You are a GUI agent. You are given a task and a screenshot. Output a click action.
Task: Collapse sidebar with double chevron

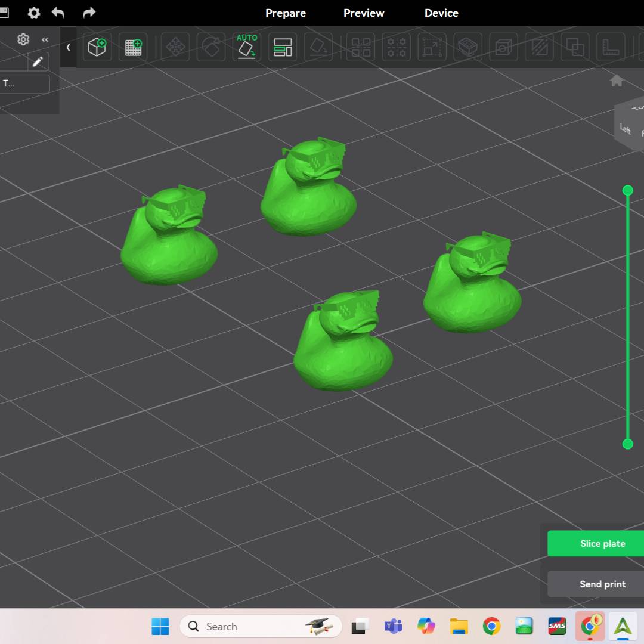45,40
